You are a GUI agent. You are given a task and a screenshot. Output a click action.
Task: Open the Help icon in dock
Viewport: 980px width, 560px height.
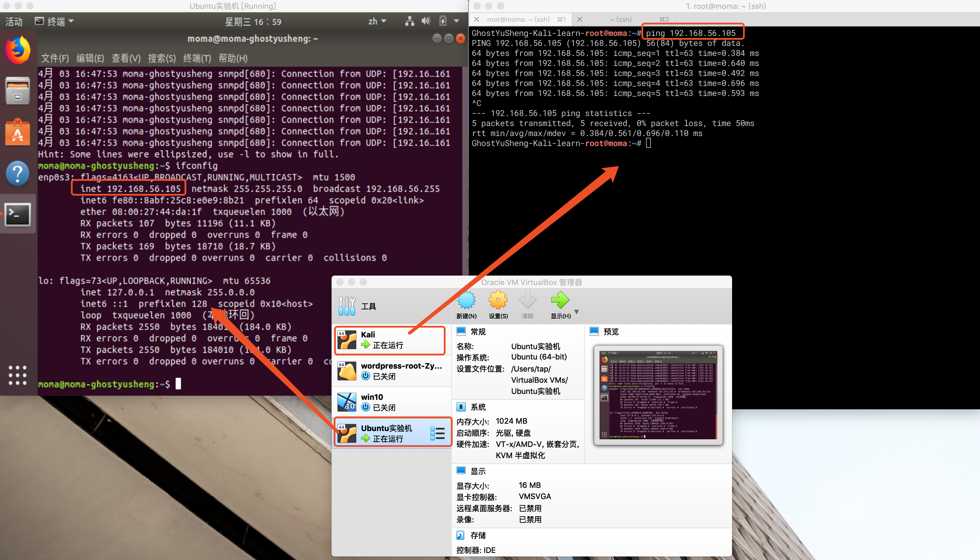tap(18, 173)
